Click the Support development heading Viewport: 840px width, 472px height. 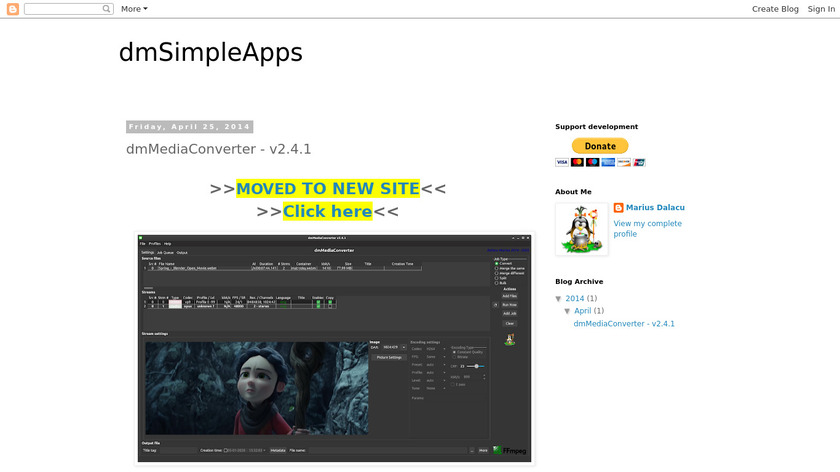596,127
